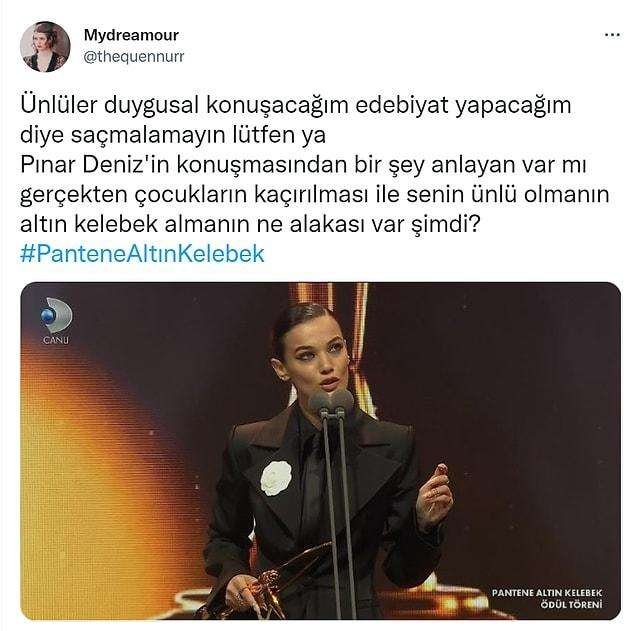
Task: Open the tweet's three-dot more options menu
Action: tap(612, 35)
